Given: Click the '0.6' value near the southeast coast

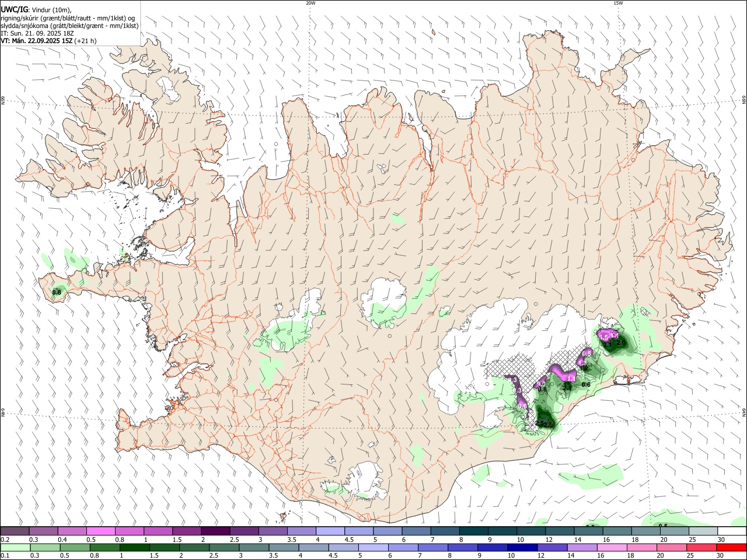Looking at the screenshot, I should click(587, 384).
